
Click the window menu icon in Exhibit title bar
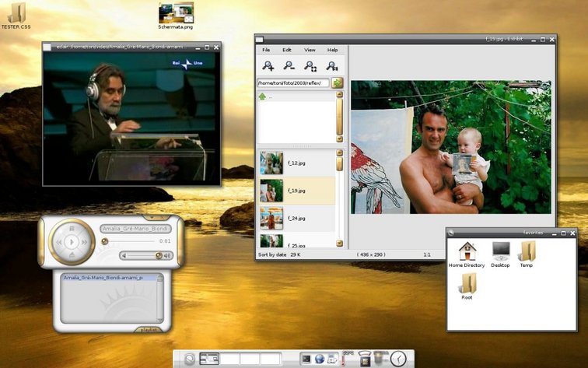(260, 39)
